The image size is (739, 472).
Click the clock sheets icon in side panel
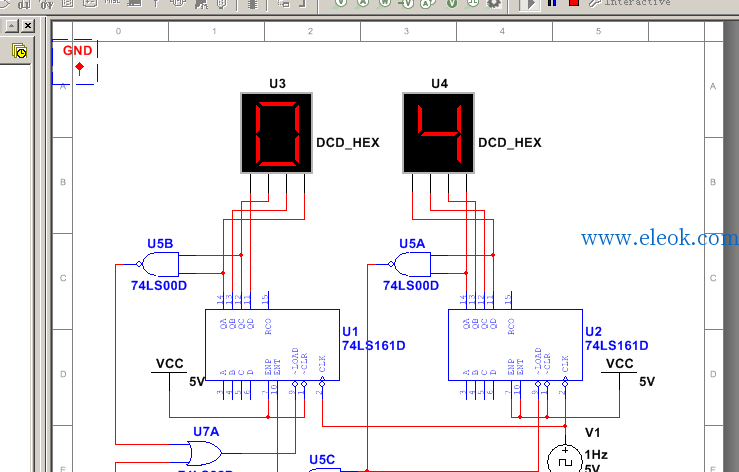[x=19, y=51]
